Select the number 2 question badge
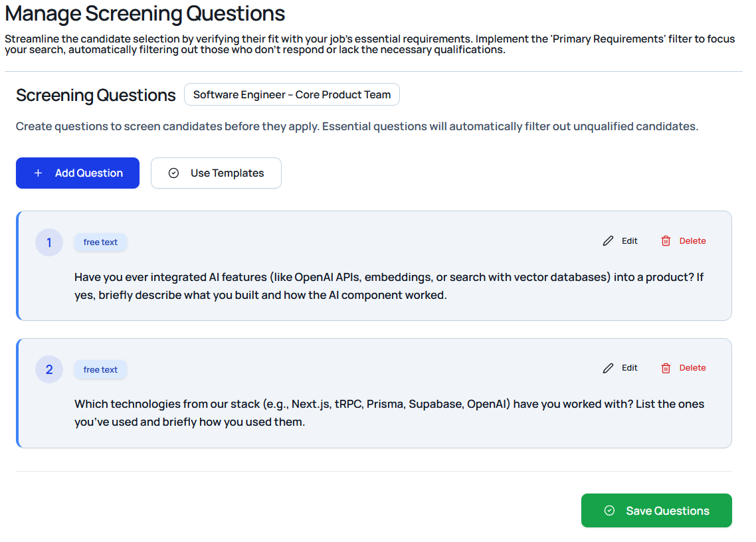 (49, 369)
